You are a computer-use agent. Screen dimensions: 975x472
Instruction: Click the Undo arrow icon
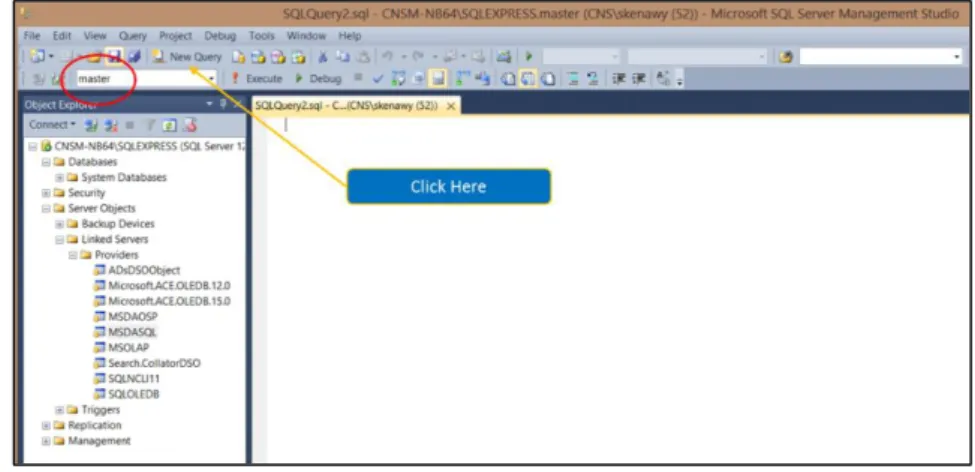[387, 57]
